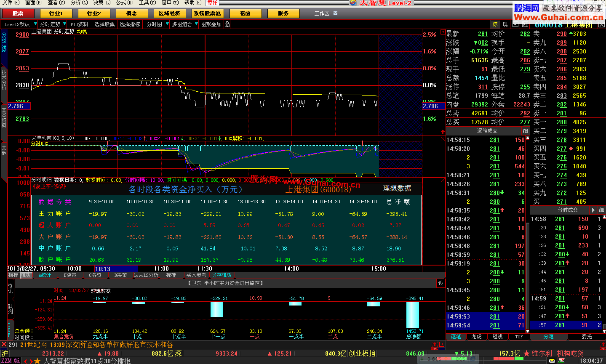The image size is (606, 364).
Task: Click the 维尔利 stock link in the status bar
Action: (542, 353)
